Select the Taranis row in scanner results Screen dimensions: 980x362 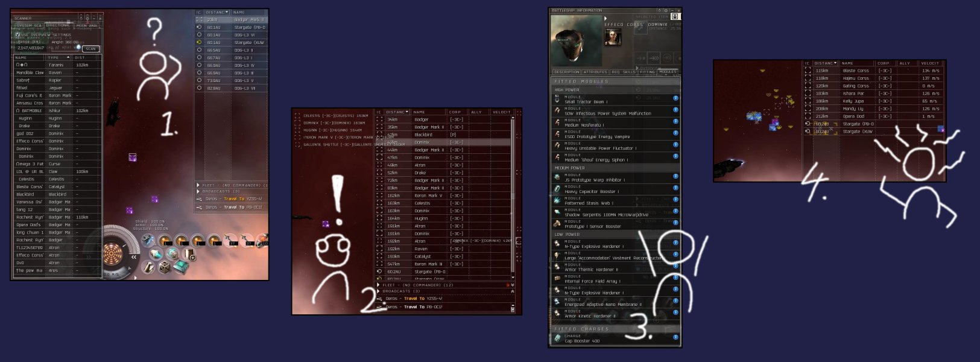[57, 65]
